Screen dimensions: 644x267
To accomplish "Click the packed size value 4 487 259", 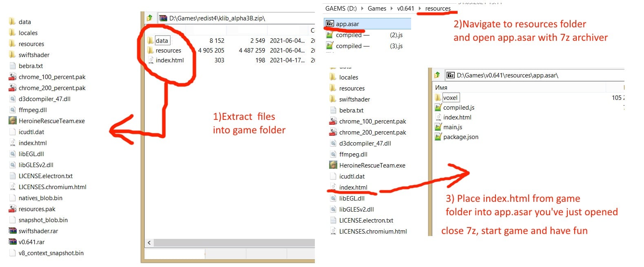I will point(252,51).
